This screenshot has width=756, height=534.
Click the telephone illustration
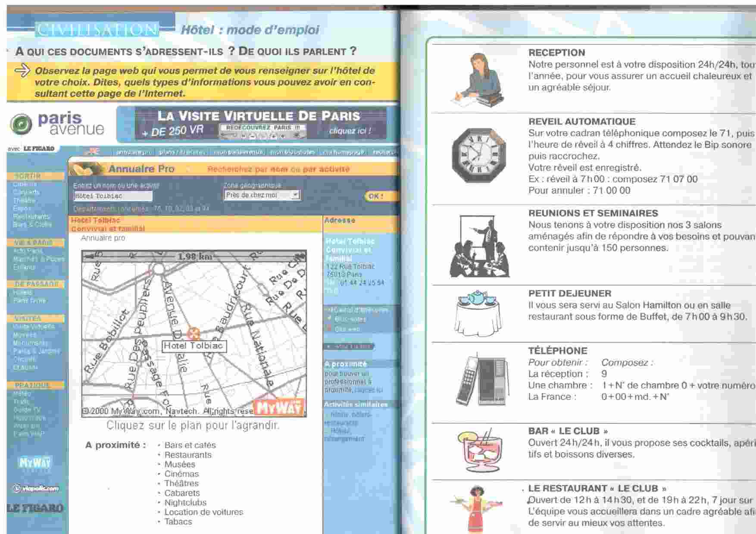pyautogui.click(x=482, y=380)
